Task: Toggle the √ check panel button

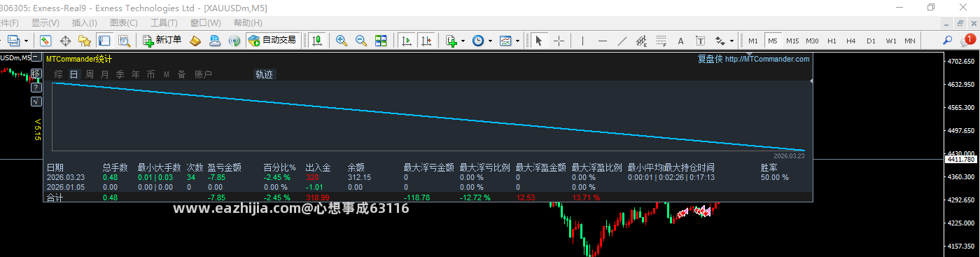Action: (x=36, y=102)
